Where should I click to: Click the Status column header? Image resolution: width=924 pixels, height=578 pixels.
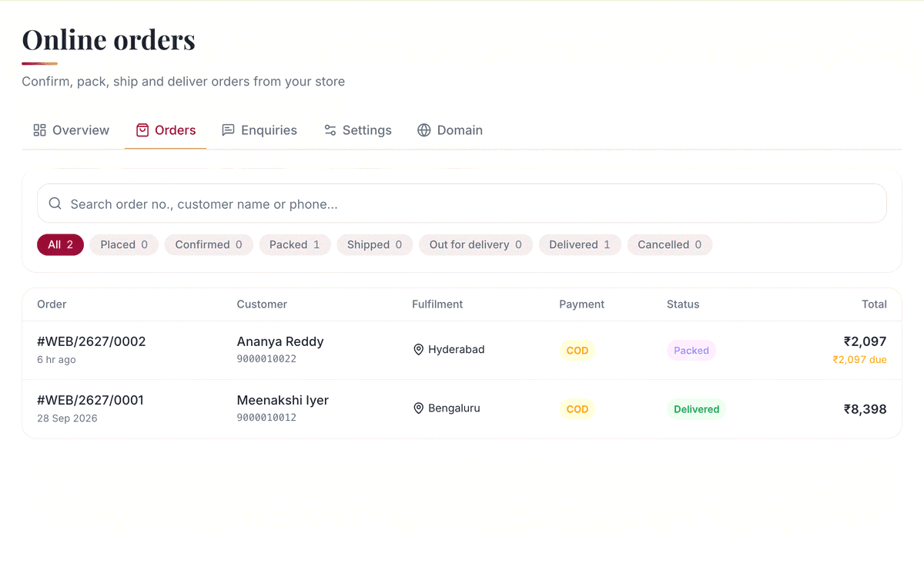(683, 304)
